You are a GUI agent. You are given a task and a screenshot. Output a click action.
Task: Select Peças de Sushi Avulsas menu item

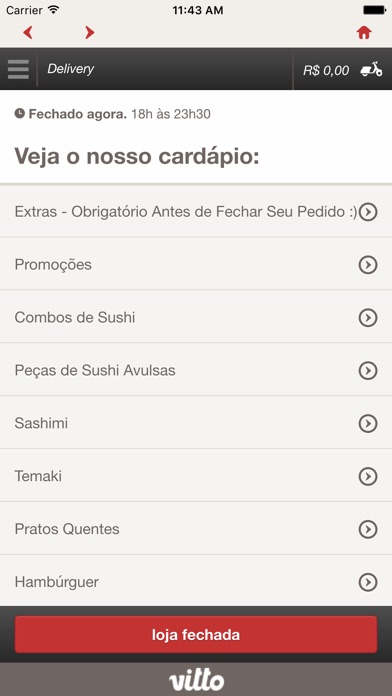pos(196,370)
